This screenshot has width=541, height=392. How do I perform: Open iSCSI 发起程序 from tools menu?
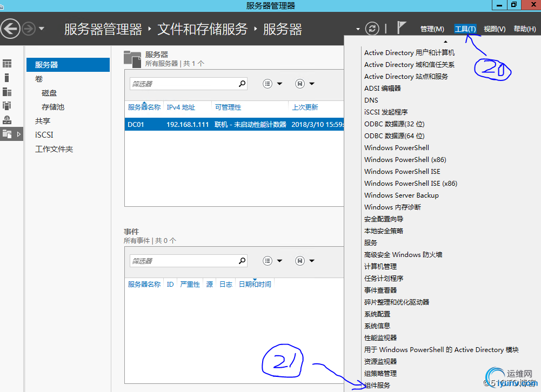tap(386, 112)
